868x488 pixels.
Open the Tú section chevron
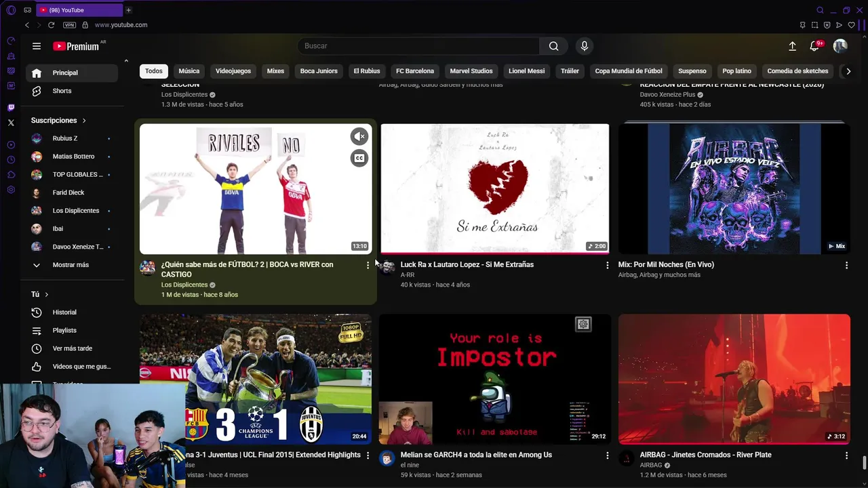pos(46,294)
